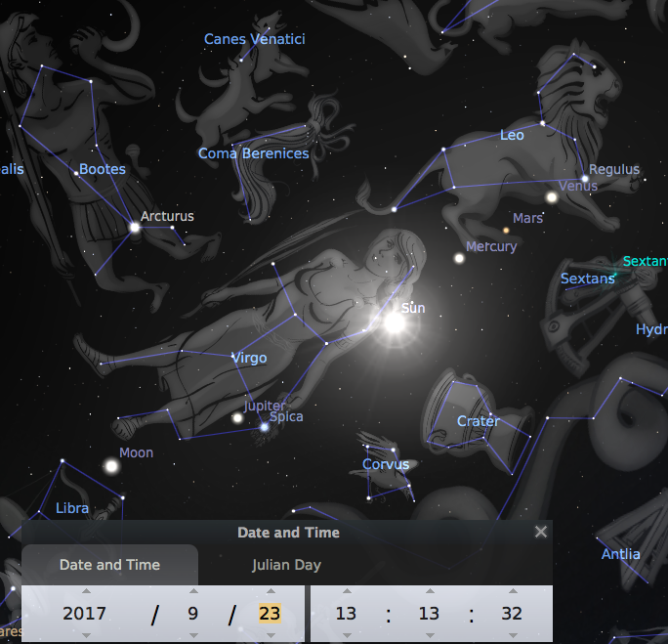This screenshot has width=668, height=644.
Task: Advance the hour with its up arrow
Action: (x=346, y=591)
